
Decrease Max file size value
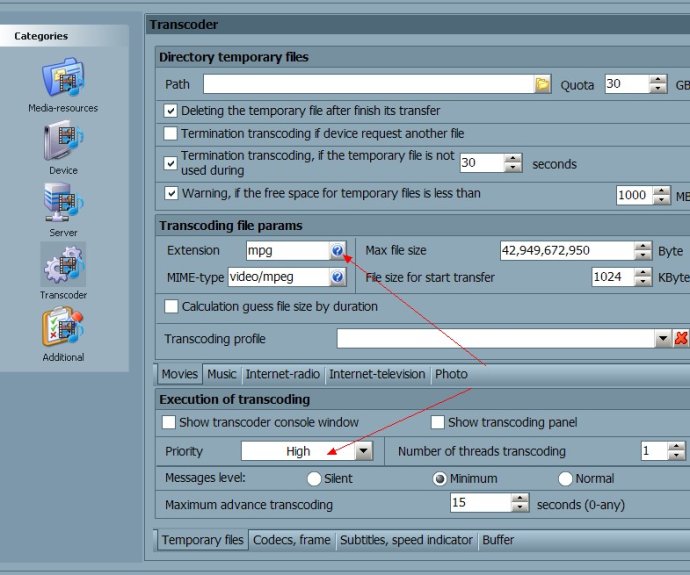643,255
